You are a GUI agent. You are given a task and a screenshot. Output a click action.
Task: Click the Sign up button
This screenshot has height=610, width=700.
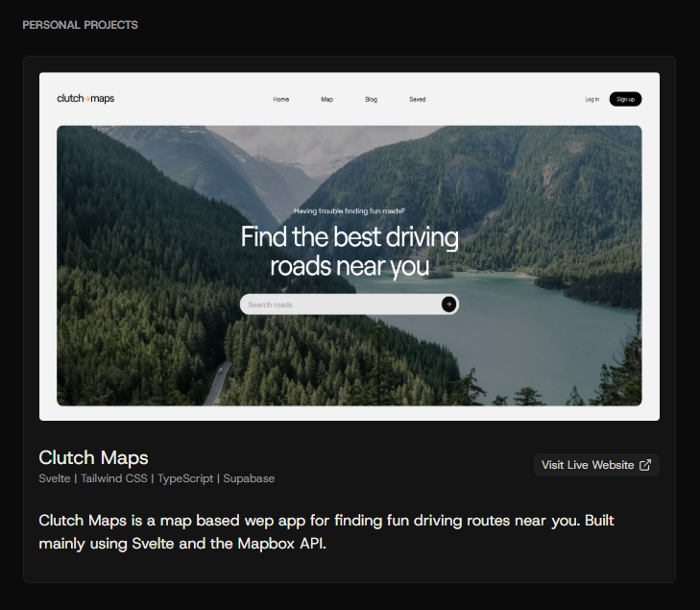(625, 99)
